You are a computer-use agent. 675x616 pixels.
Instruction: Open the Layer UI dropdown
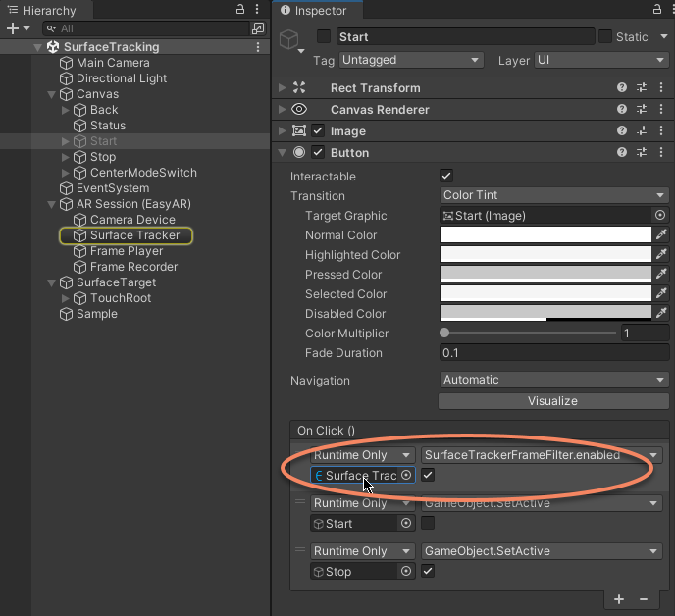click(600, 61)
